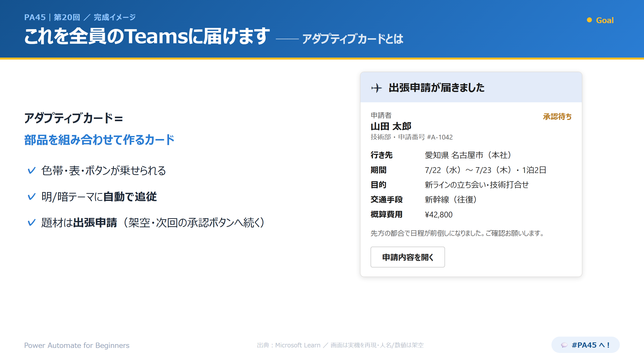Click the yellow dot beside Goal
This screenshot has width=644, height=362.
[589, 20]
